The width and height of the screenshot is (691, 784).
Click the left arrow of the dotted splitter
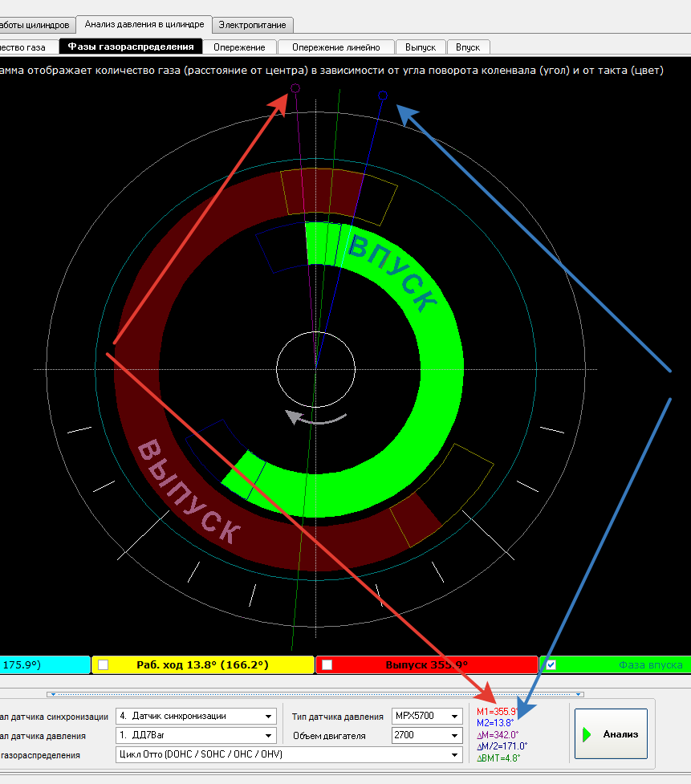pos(54,694)
